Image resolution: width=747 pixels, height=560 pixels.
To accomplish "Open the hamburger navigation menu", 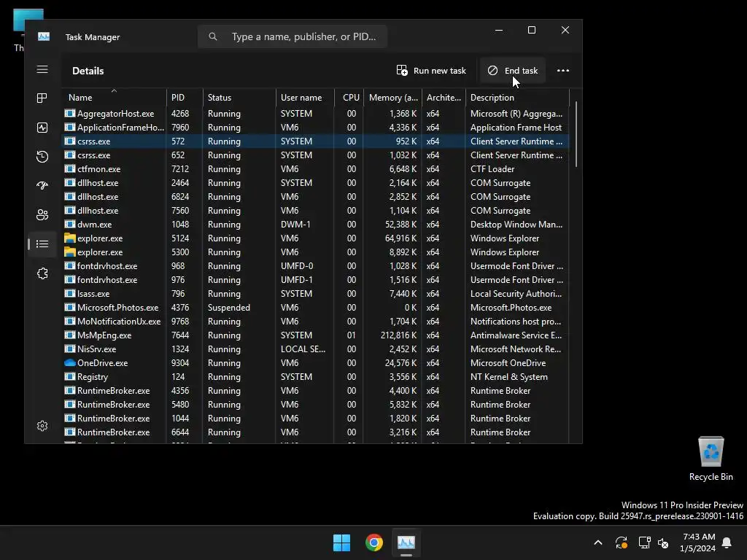I will pyautogui.click(x=42, y=70).
